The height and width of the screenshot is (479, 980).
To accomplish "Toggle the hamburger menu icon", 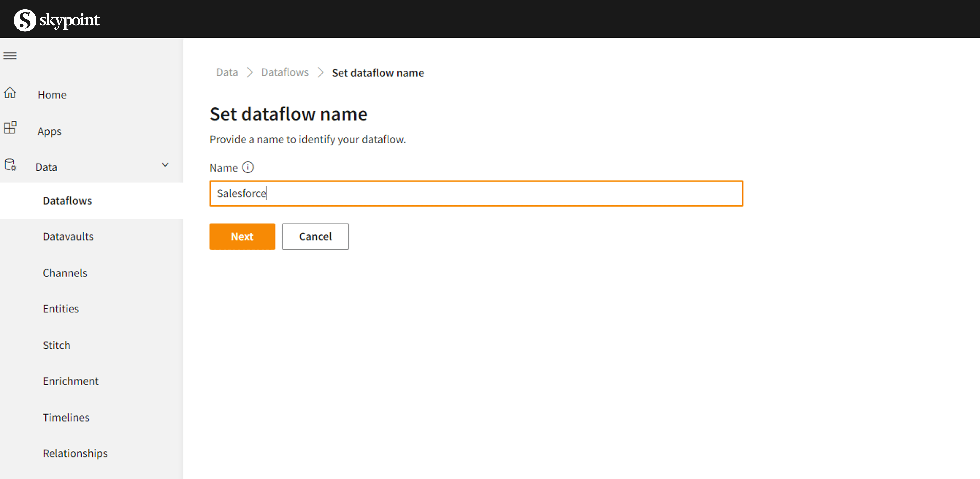I will click(x=10, y=56).
